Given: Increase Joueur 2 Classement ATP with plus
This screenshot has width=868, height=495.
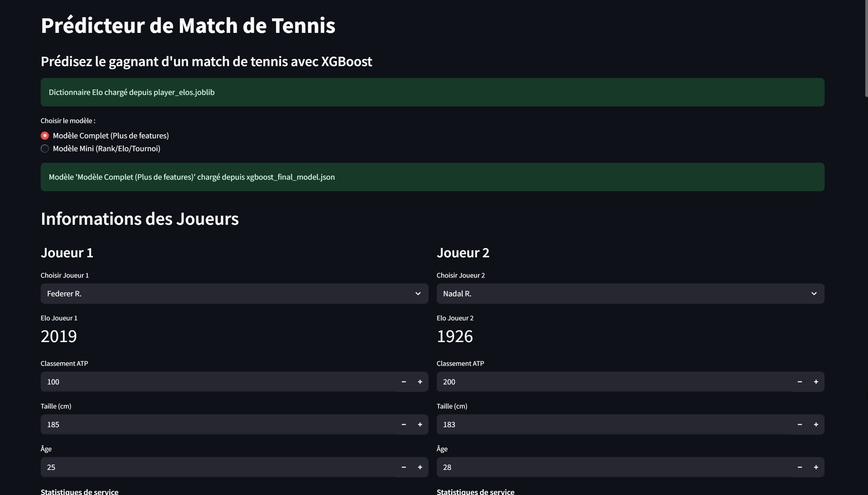Looking at the screenshot, I should [816, 382].
